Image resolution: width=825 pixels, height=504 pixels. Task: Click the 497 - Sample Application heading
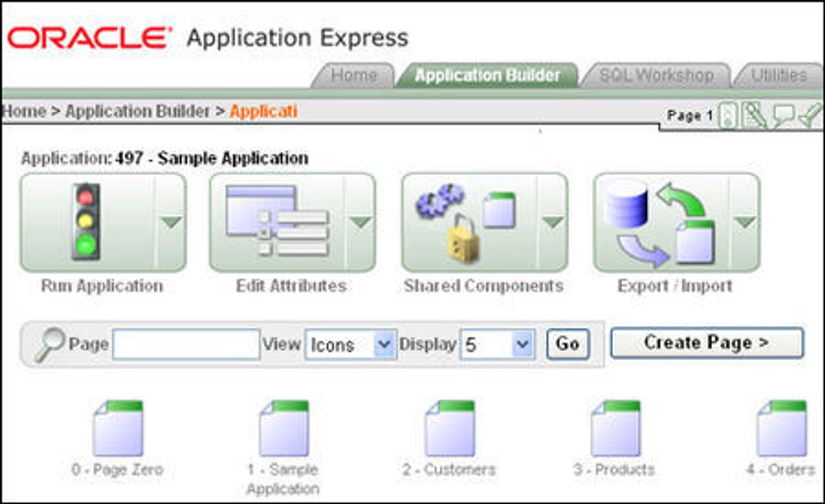click(212, 158)
